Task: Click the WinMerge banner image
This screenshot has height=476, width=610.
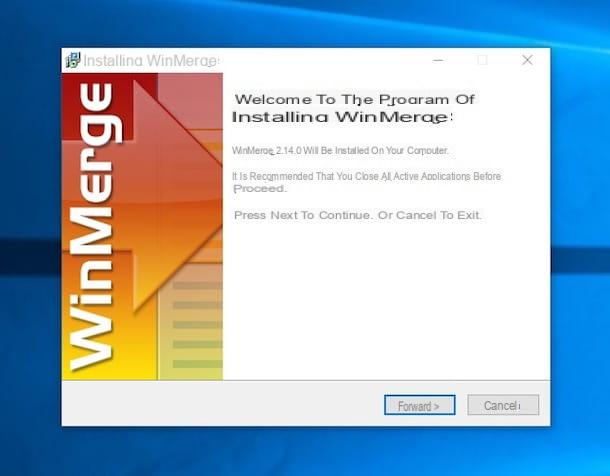Action: click(x=142, y=226)
